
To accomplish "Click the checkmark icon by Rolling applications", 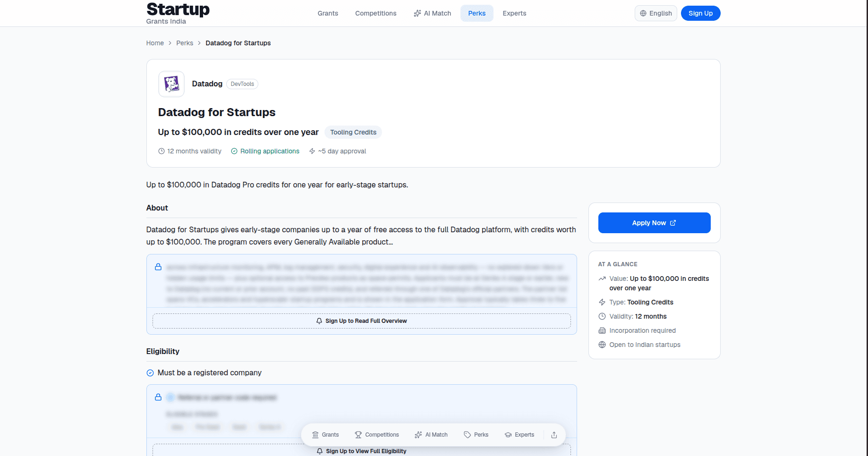I will [x=234, y=151].
